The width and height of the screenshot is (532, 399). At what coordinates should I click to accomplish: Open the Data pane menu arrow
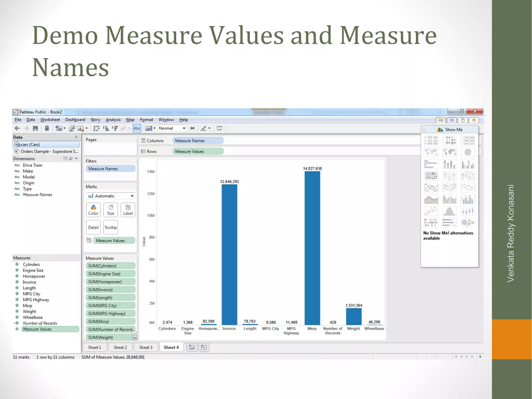point(76,137)
